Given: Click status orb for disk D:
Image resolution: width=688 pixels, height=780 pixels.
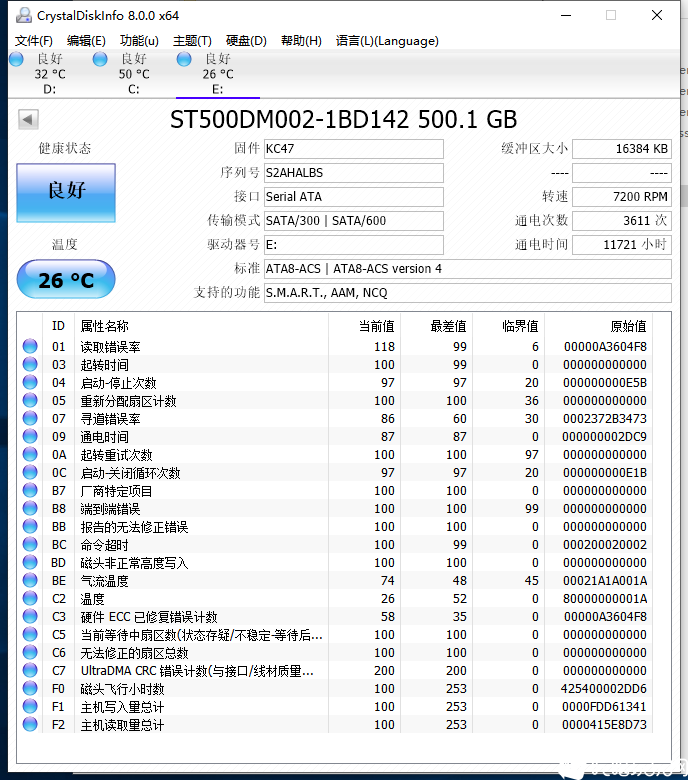Looking at the screenshot, I should pyautogui.click(x=16, y=59).
